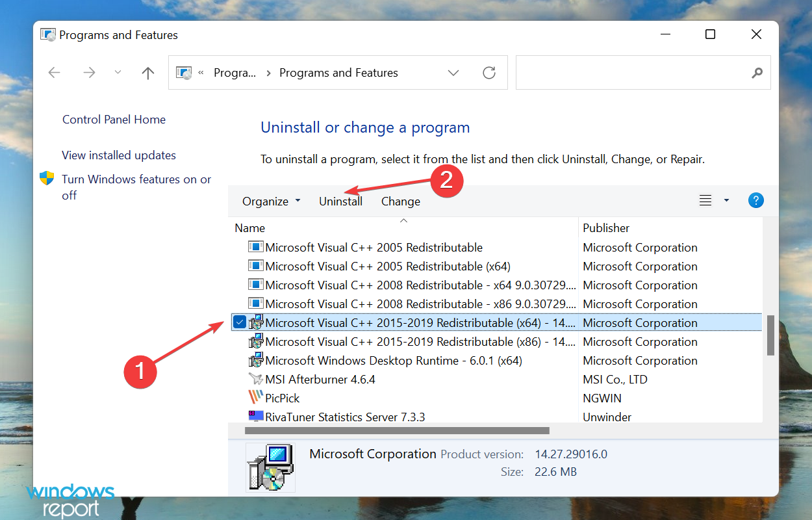The height and width of the screenshot is (520, 812).
Task: Click the 2015-2019 Redistributable (x64) installer icon
Action: click(x=256, y=322)
